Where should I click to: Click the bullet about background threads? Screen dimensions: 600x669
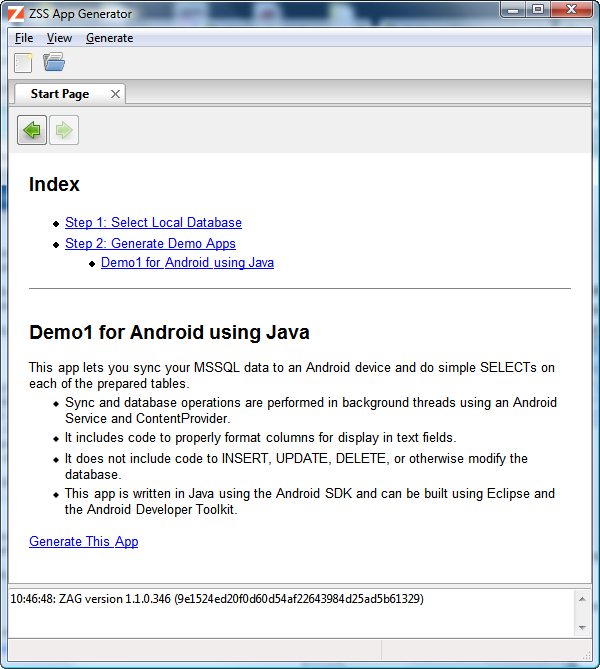tap(311, 410)
